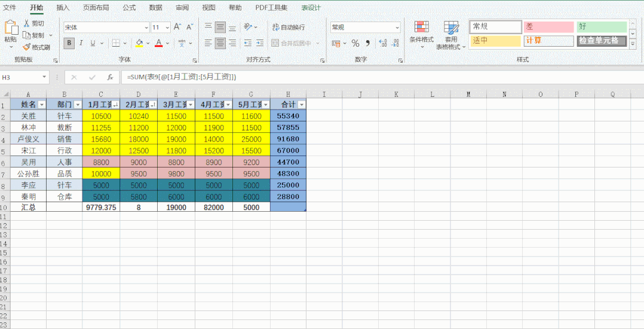Increase decimal places
644x329 pixels.
tap(383, 43)
